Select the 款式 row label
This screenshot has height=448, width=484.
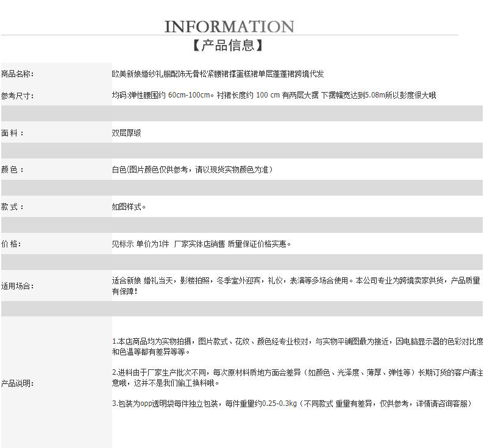pyautogui.click(x=13, y=207)
